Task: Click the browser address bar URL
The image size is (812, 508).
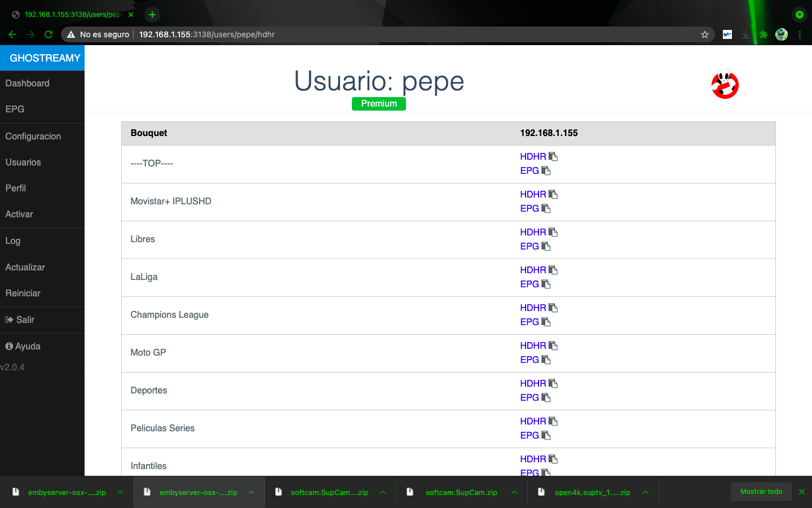Action: 207,34
